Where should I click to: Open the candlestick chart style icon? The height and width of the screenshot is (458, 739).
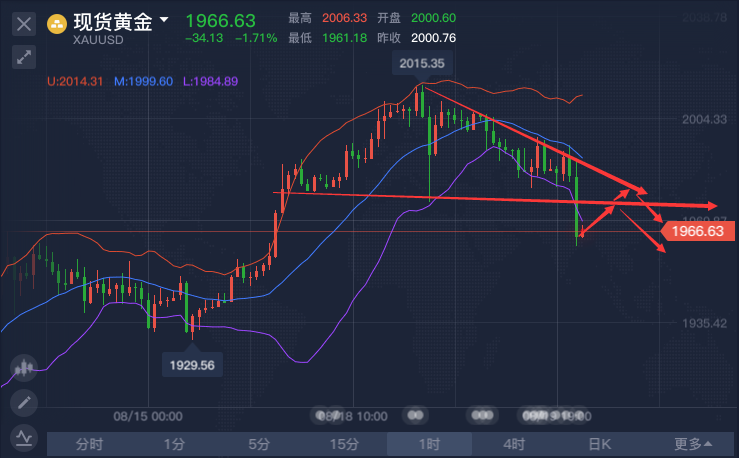pos(24,368)
